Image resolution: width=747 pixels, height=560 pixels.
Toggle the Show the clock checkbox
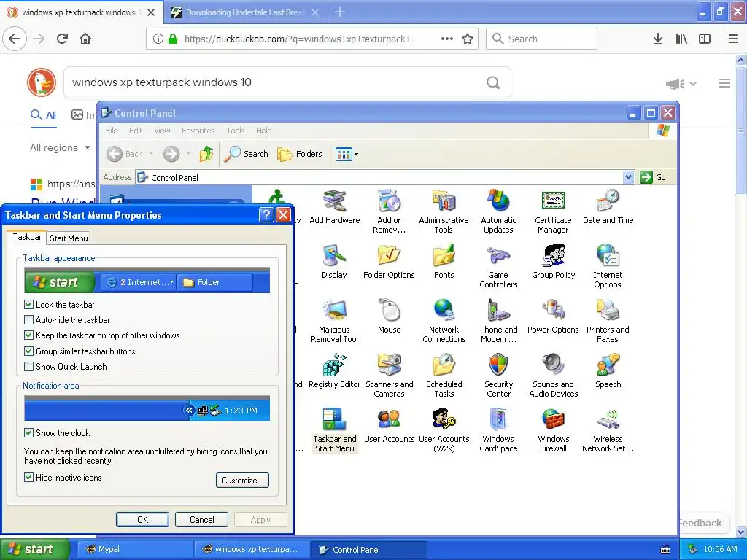click(x=28, y=433)
